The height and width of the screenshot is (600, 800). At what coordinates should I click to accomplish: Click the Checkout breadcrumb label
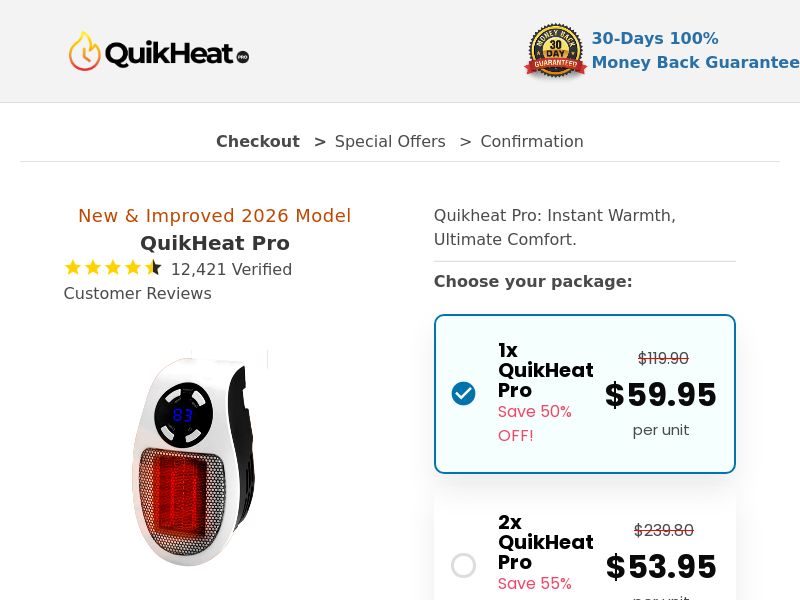pyautogui.click(x=257, y=141)
